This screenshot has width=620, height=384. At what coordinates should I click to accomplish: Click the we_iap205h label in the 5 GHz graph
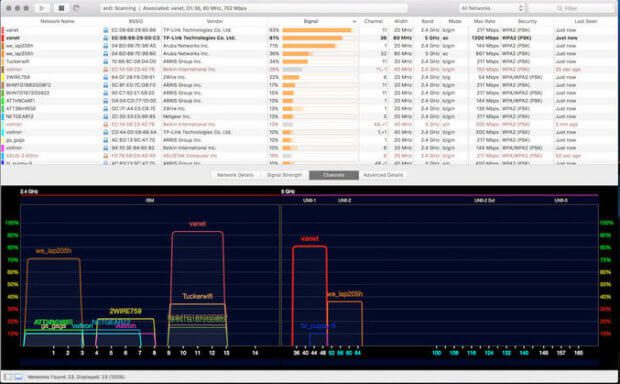345,294
